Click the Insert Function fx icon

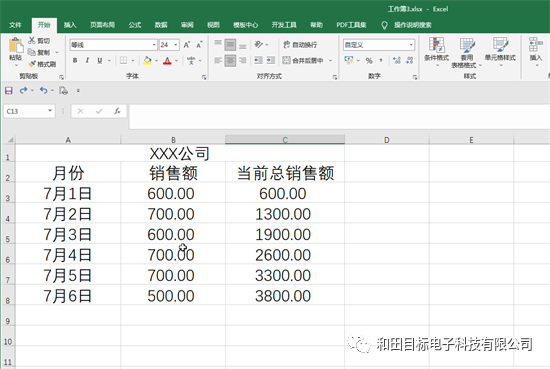(x=117, y=111)
